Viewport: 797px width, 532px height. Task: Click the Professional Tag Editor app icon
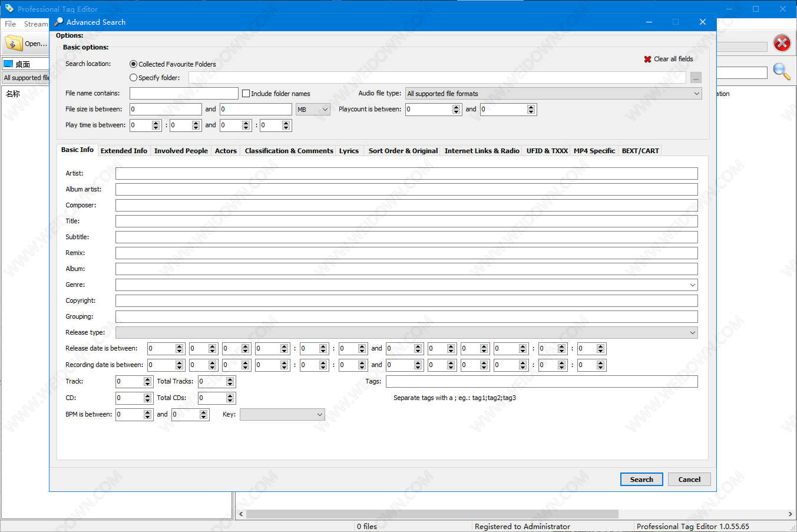point(9,8)
